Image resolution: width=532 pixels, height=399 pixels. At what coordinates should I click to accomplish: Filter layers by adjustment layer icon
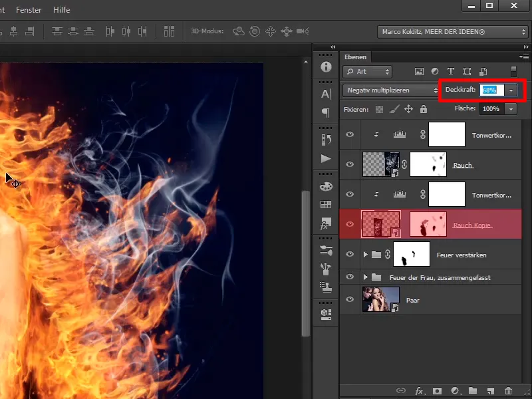(x=435, y=72)
